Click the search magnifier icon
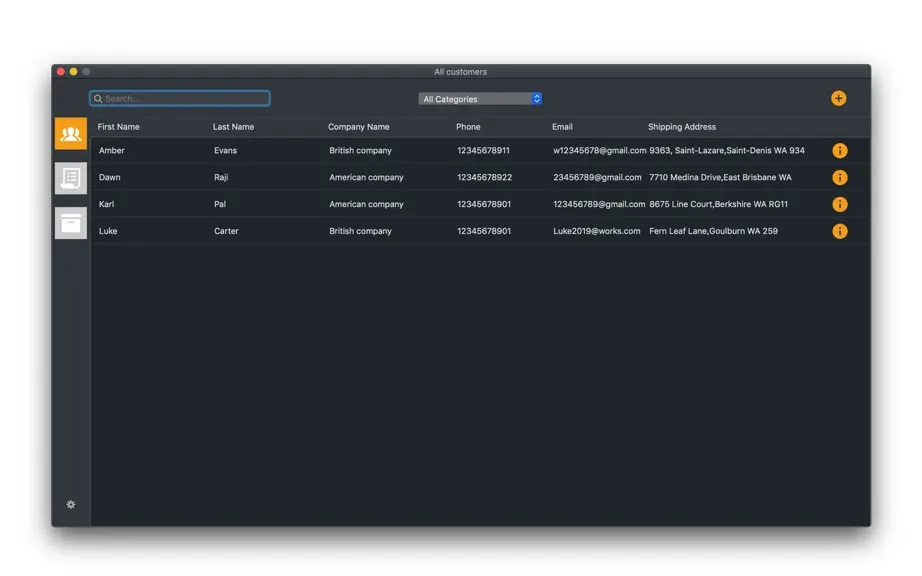Screen dimensions: 922x576 [98, 99]
